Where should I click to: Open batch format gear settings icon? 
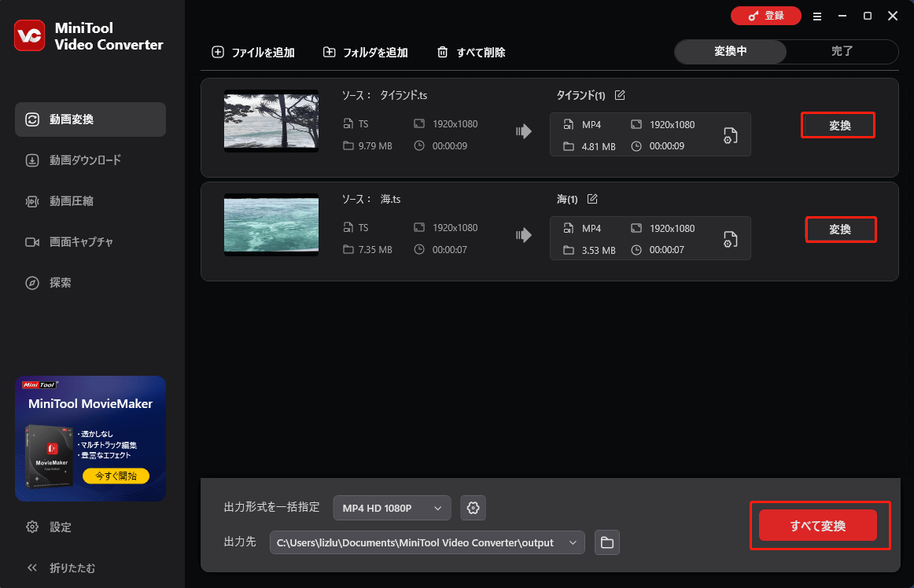click(474, 508)
